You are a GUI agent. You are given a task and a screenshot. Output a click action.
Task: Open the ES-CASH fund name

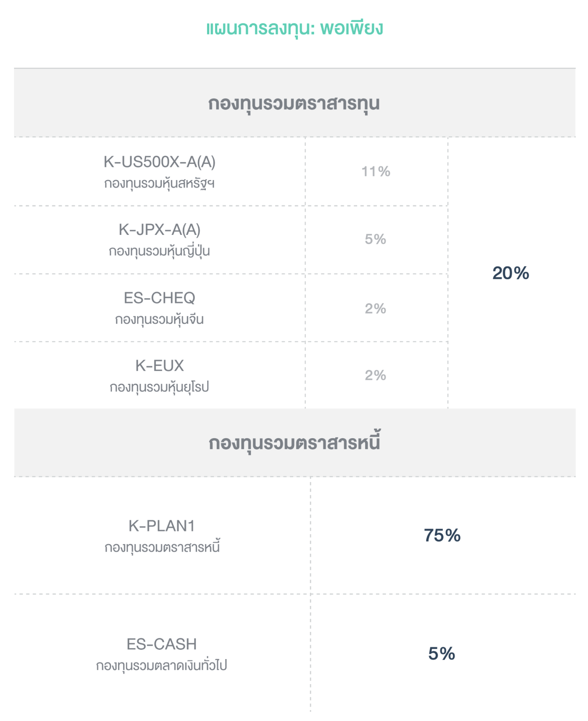(x=161, y=644)
